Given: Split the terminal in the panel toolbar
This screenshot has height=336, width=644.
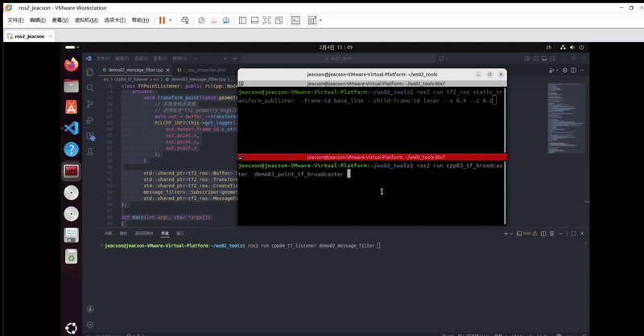Looking at the screenshot, I should tap(543, 233).
